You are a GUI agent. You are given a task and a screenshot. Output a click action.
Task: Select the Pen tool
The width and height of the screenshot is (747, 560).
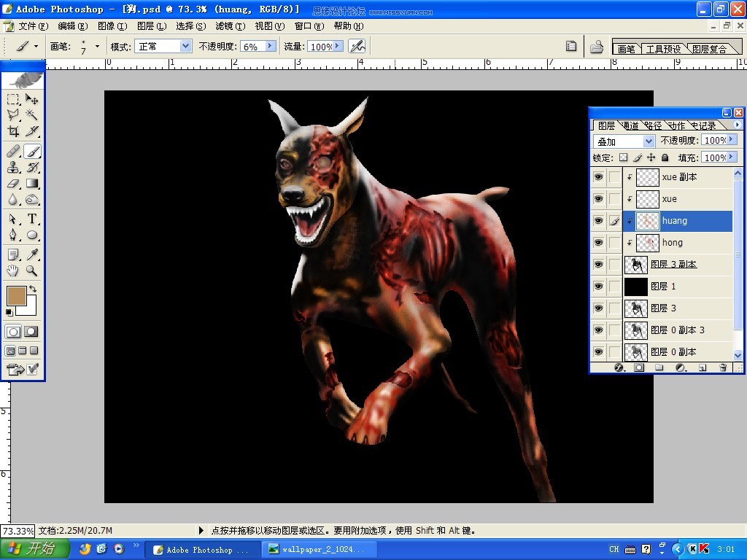(x=13, y=235)
